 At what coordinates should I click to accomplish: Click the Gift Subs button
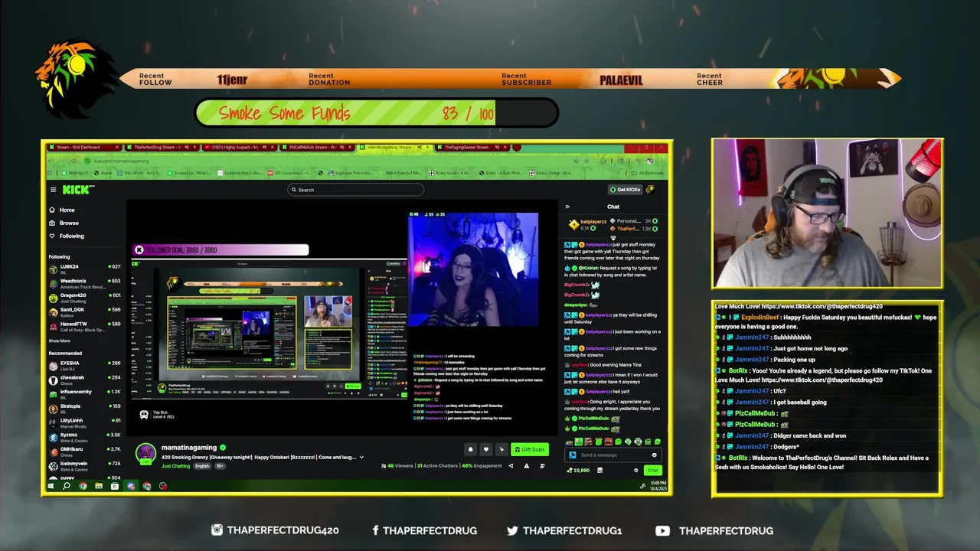(x=530, y=449)
